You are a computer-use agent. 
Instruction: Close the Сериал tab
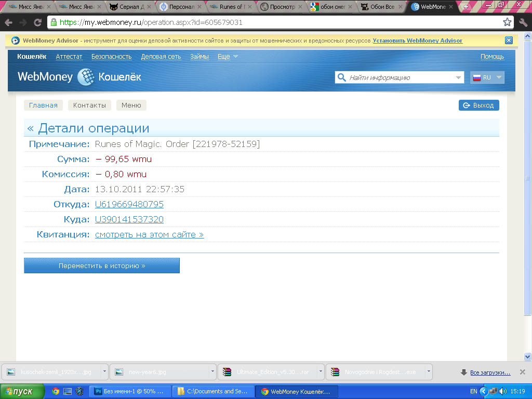tap(149, 6)
